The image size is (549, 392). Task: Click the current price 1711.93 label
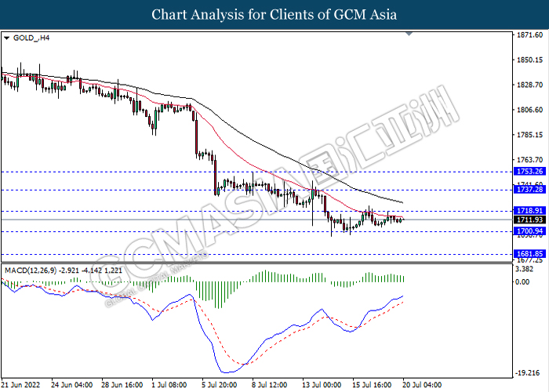tap(529, 220)
